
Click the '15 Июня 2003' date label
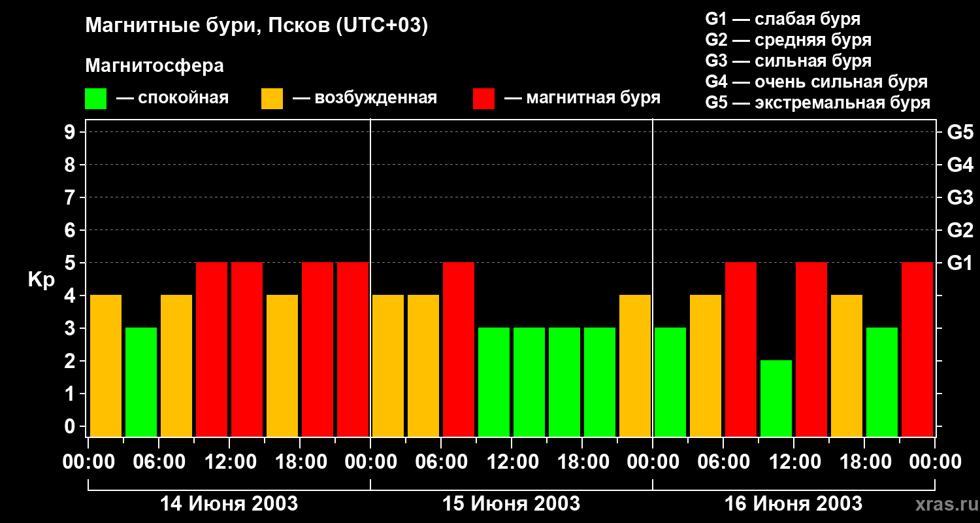pyautogui.click(x=512, y=503)
